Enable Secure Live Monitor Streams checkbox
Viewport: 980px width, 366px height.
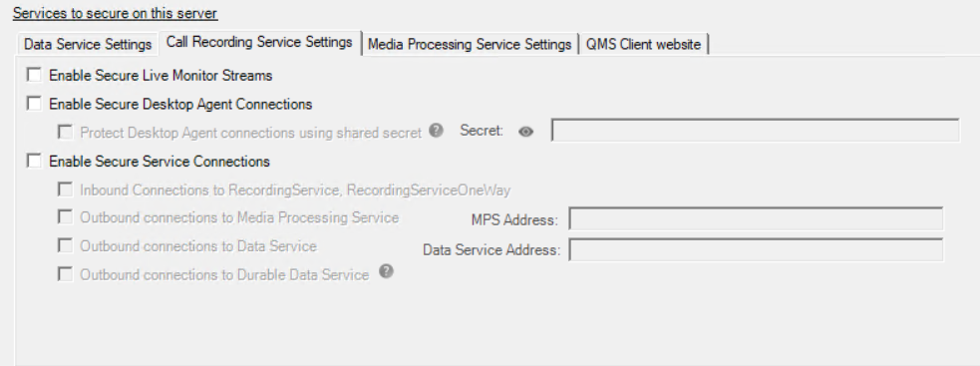tap(34, 75)
